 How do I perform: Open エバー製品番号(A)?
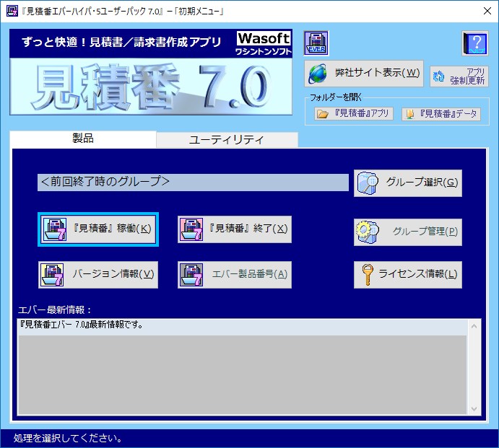(x=235, y=275)
